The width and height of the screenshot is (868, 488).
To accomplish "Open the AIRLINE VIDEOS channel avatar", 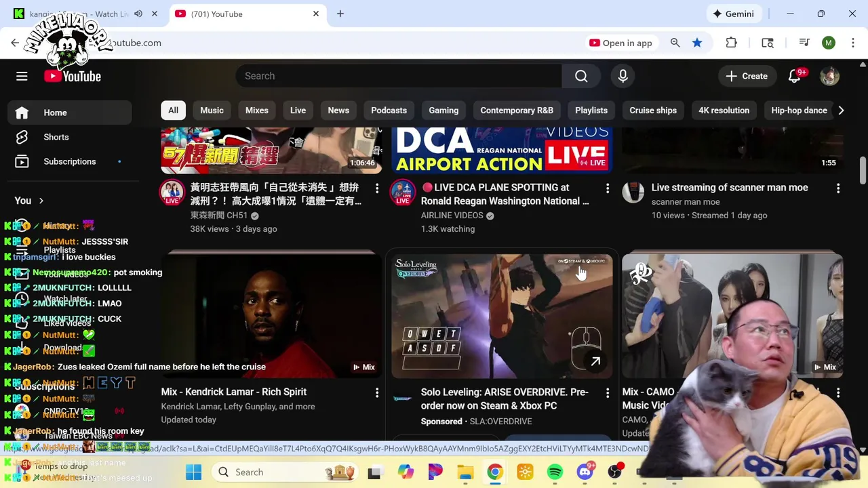I will [x=403, y=192].
